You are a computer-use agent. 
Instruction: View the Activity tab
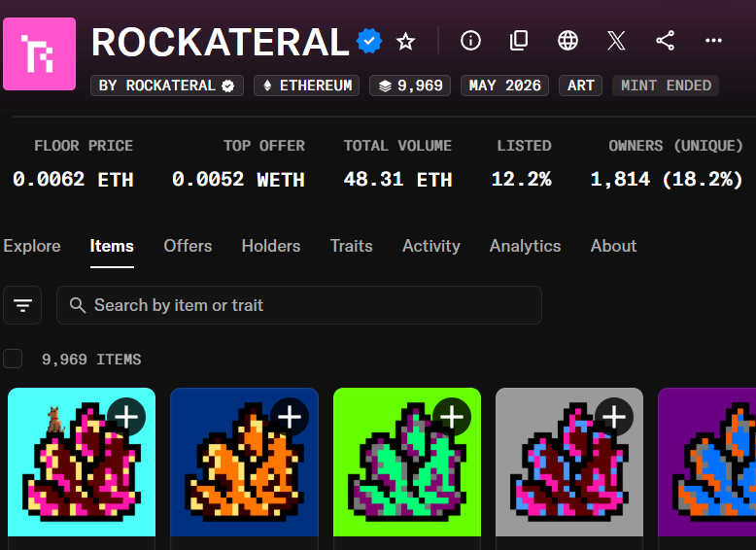(x=431, y=246)
